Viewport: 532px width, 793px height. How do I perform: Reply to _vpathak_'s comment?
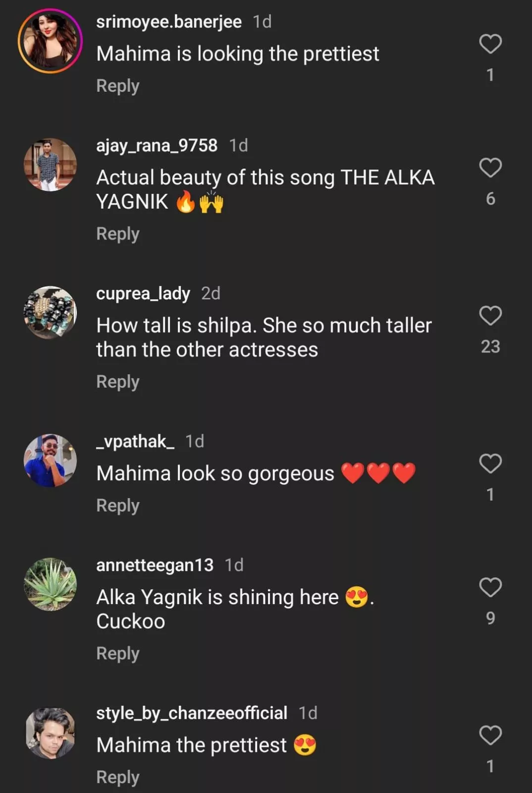pyautogui.click(x=118, y=505)
